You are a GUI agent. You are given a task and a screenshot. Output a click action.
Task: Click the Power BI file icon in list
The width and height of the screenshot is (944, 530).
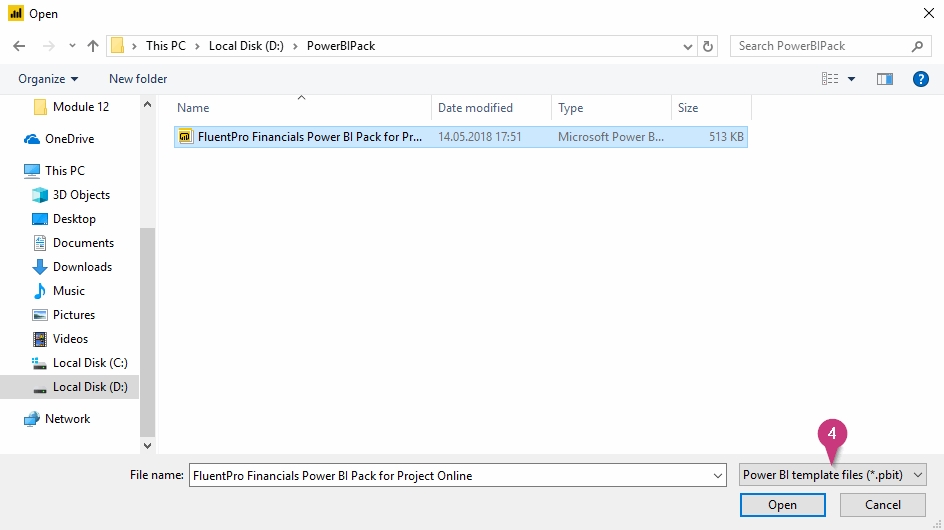click(185, 137)
